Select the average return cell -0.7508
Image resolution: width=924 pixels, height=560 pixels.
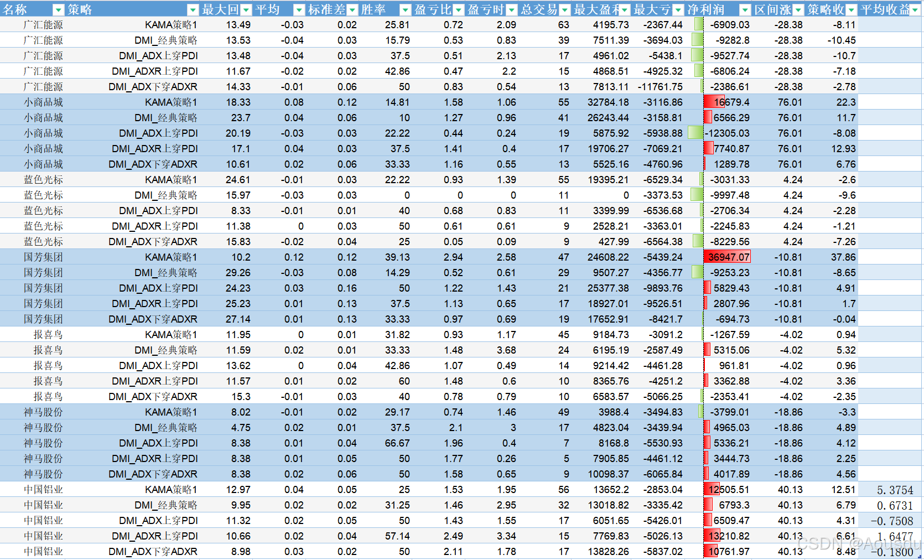[x=890, y=521]
